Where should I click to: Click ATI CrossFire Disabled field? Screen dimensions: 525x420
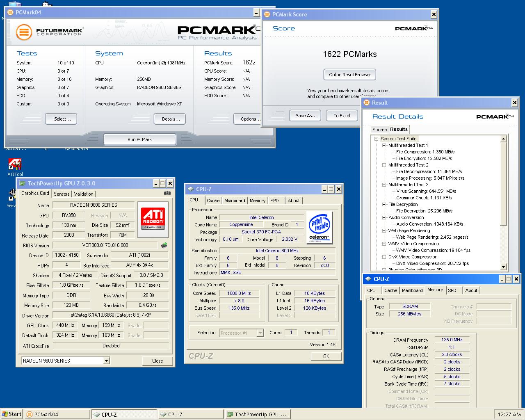(x=111, y=346)
